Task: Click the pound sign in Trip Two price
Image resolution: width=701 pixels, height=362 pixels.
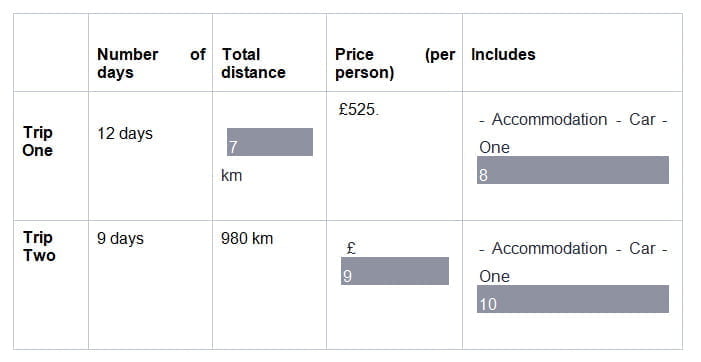Action: pos(351,248)
